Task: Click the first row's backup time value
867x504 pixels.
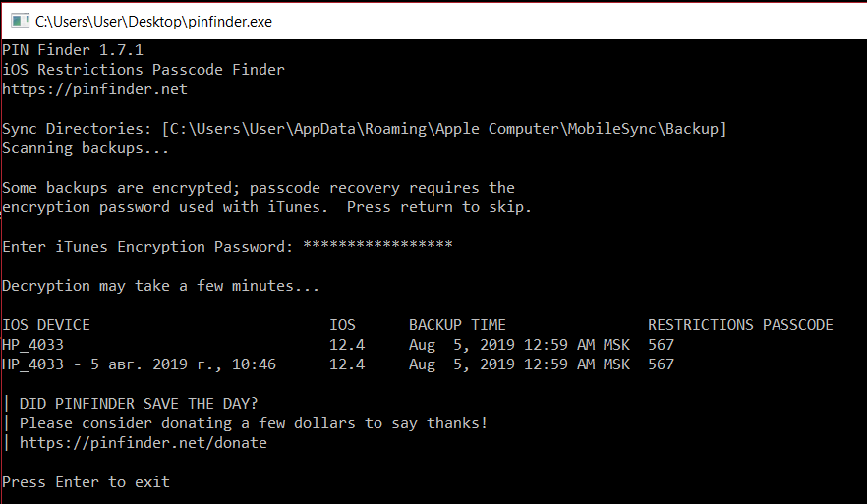Action: click(519, 345)
